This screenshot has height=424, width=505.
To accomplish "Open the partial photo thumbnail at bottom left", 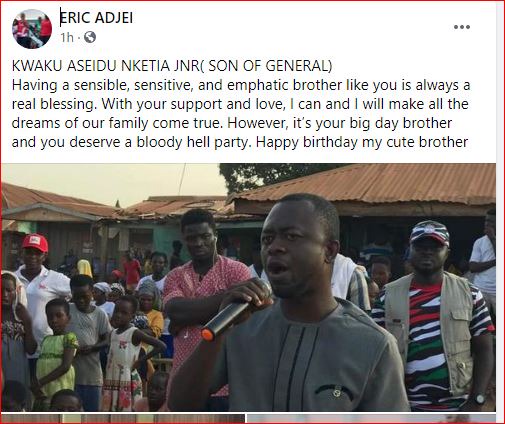I will coord(123,419).
